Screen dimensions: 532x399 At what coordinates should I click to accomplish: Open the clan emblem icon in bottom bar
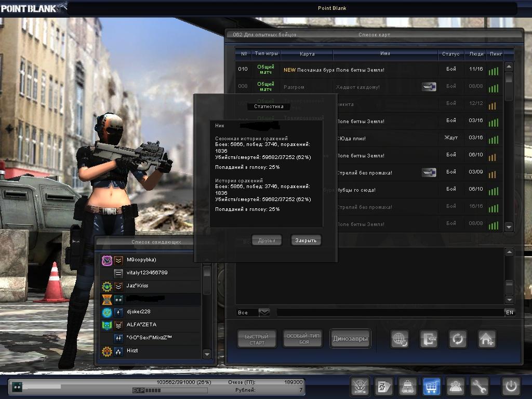(x=360, y=387)
